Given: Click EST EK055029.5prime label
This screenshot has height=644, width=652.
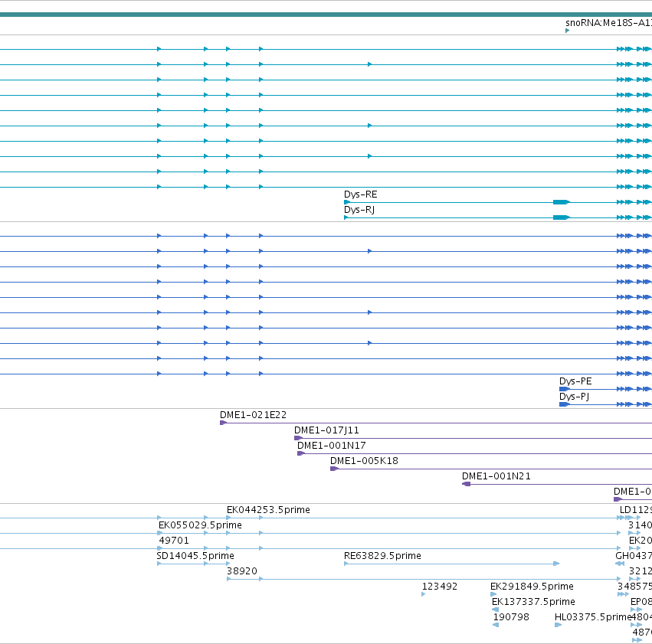Looking at the screenshot, I should (x=200, y=525).
